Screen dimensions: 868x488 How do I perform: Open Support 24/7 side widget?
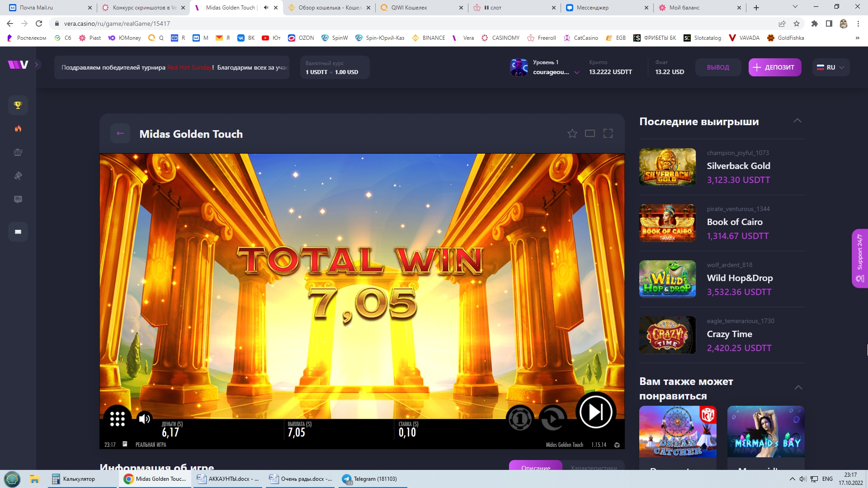point(860,258)
